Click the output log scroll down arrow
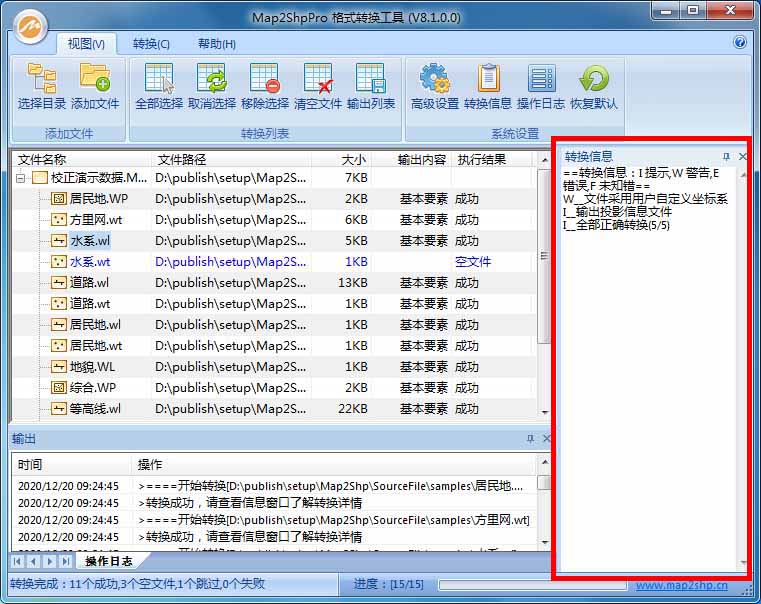The height and width of the screenshot is (604, 761). [x=545, y=542]
